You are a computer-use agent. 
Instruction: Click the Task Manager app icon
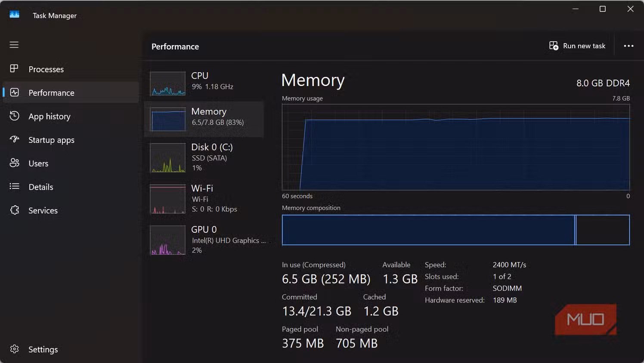tap(14, 15)
